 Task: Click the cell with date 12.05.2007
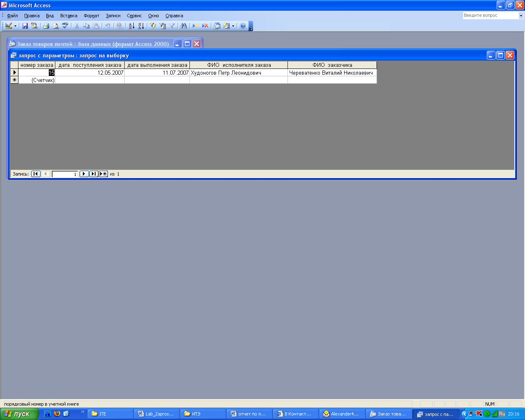90,73
